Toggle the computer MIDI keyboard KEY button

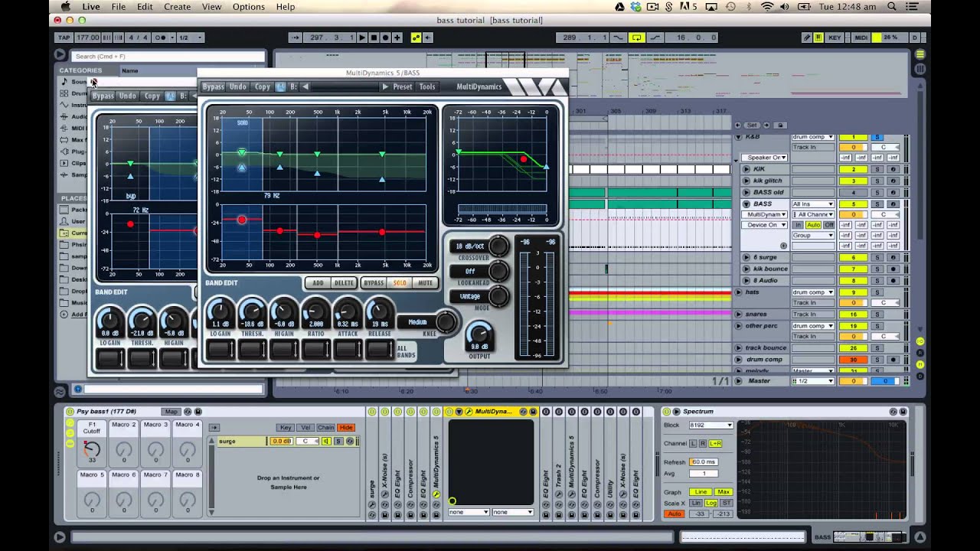pyautogui.click(x=835, y=37)
